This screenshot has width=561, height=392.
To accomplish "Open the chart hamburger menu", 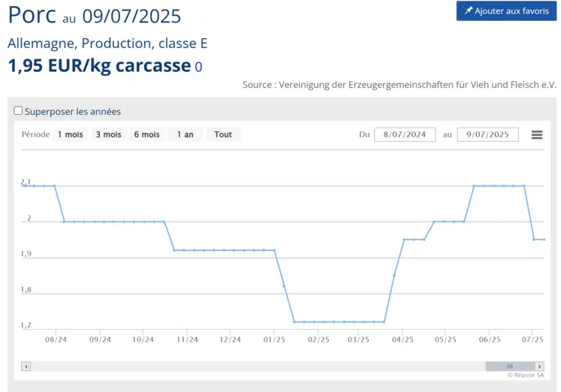I will point(537,135).
